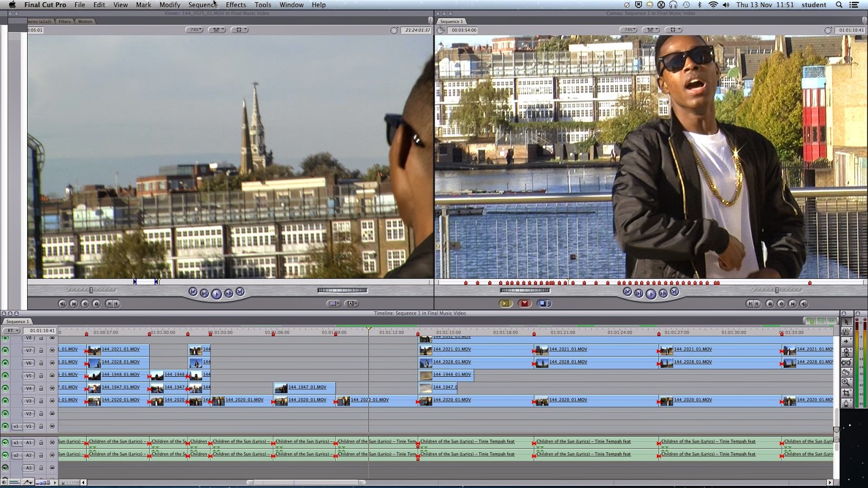
Task: Click Mark In/Out buttons in Viewer
Action: tap(112, 304)
